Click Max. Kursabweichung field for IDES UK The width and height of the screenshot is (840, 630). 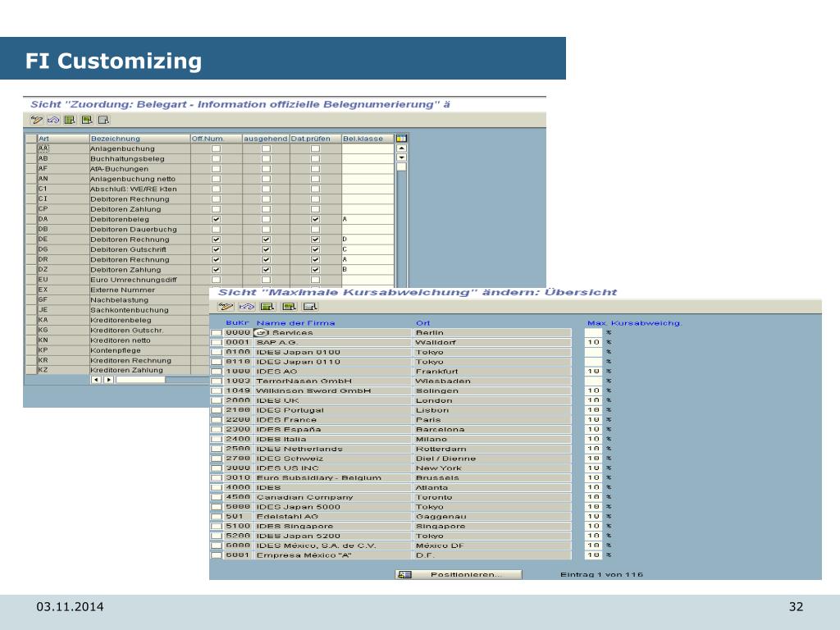tap(593, 400)
